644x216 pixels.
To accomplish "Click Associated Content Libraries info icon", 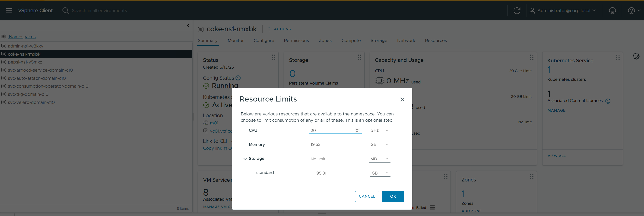I will coord(608,101).
